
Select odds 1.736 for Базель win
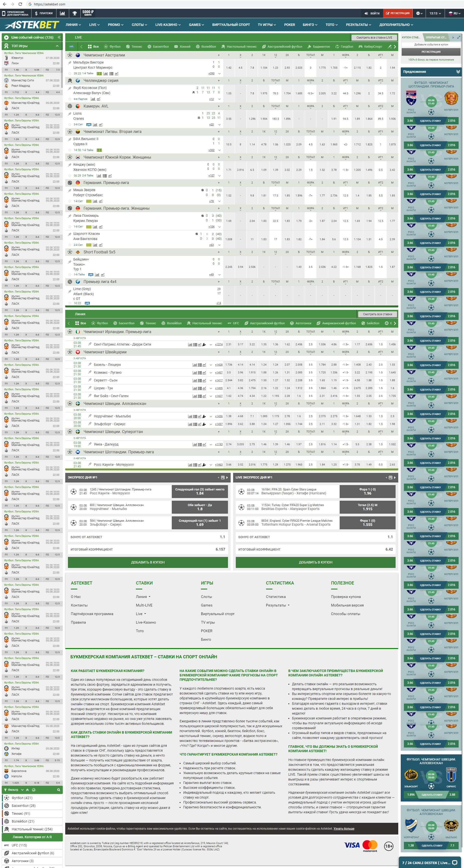click(x=229, y=365)
